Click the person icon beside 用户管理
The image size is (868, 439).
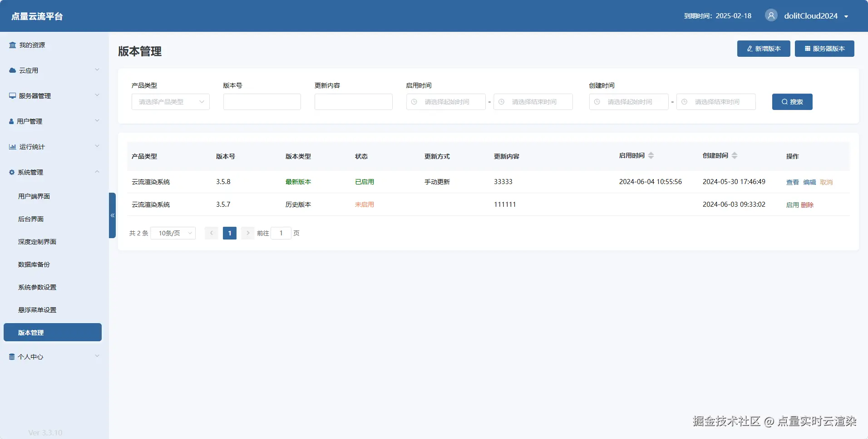pos(11,121)
